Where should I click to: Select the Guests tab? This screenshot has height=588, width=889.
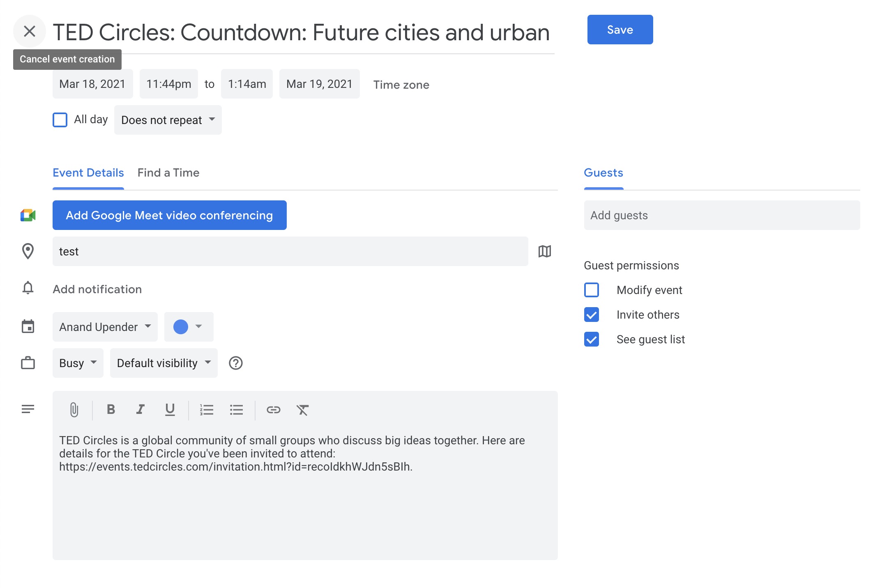pyautogui.click(x=603, y=173)
